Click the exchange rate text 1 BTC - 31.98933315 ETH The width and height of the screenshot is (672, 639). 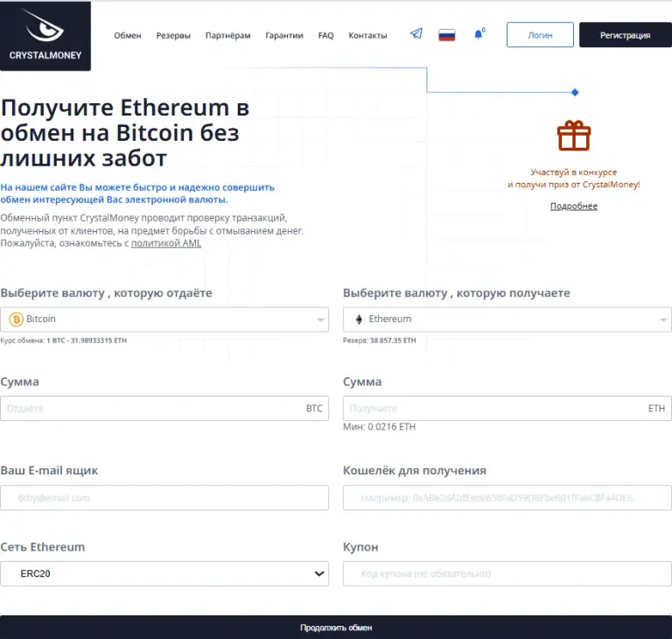[x=87, y=341]
